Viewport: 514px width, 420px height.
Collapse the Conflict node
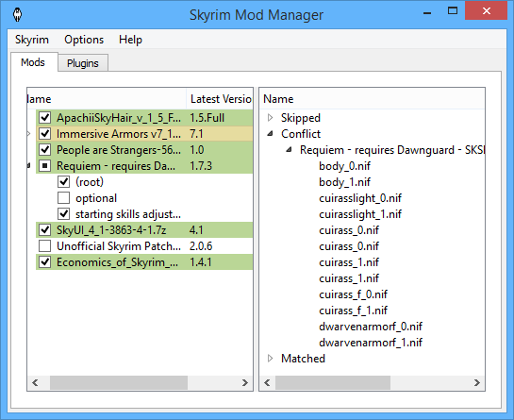(x=270, y=133)
